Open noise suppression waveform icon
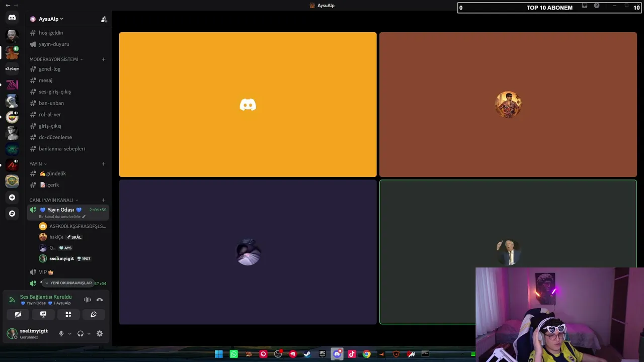This screenshot has height=362, width=644. click(88, 300)
